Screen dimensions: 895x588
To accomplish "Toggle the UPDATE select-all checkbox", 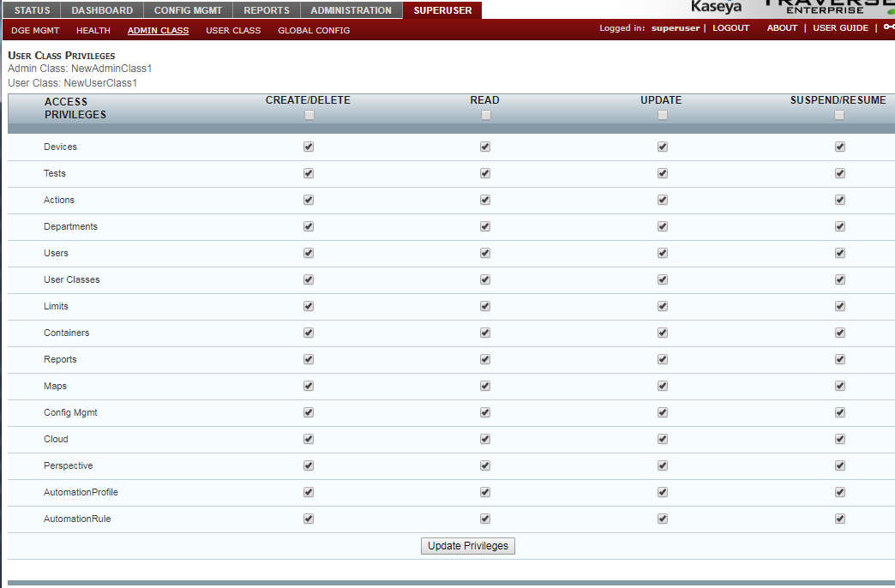I will click(663, 116).
